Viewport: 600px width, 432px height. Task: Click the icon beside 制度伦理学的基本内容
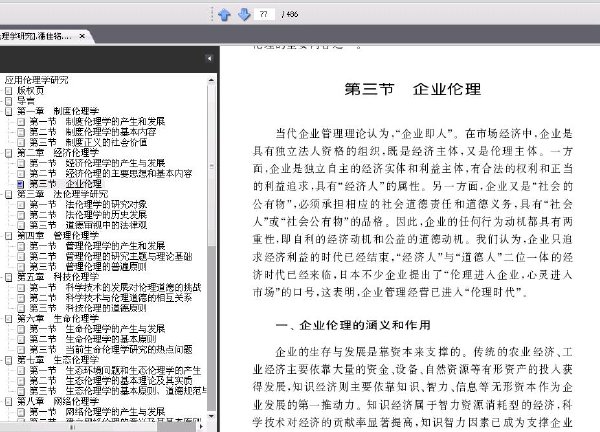[x=21, y=132]
